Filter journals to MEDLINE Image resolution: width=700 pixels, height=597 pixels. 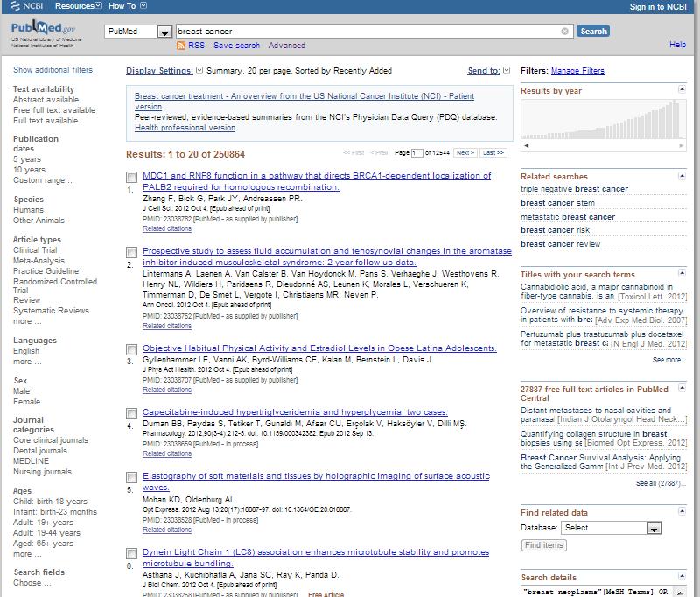(31, 460)
